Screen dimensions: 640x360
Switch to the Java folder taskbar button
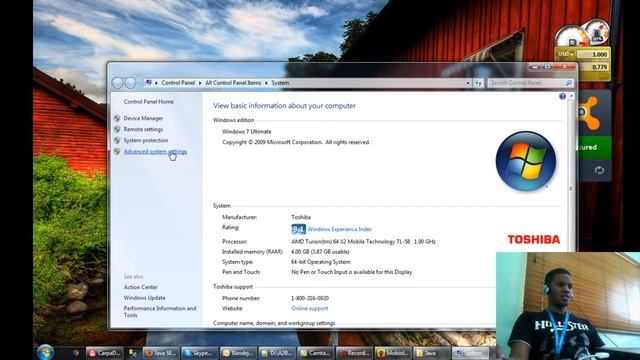coord(431,353)
